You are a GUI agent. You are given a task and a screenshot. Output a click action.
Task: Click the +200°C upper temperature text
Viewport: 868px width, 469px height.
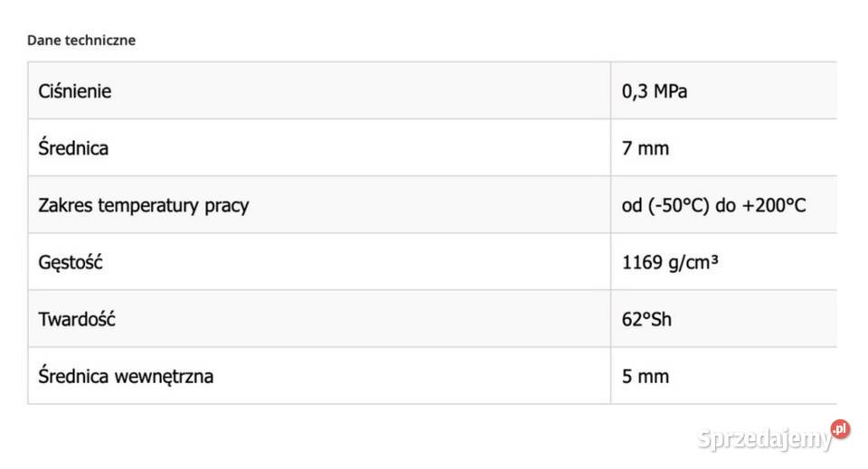774,205
